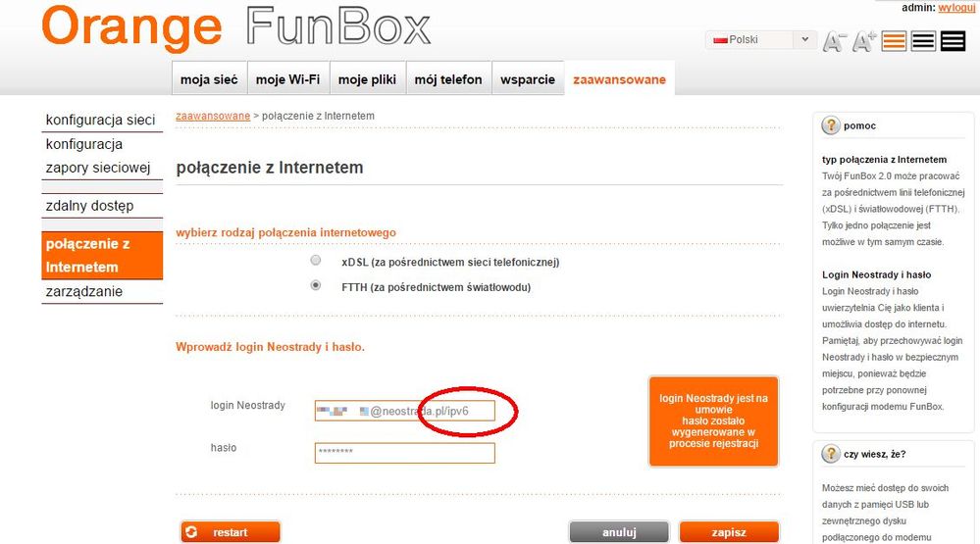980x544 pixels.
Task: Go to the moje pliki tab
Action: coord(368,78)
